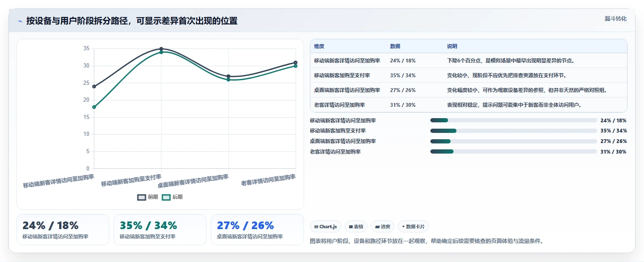
Task: Click the 说明 table column header
Action: click(452, 46)
